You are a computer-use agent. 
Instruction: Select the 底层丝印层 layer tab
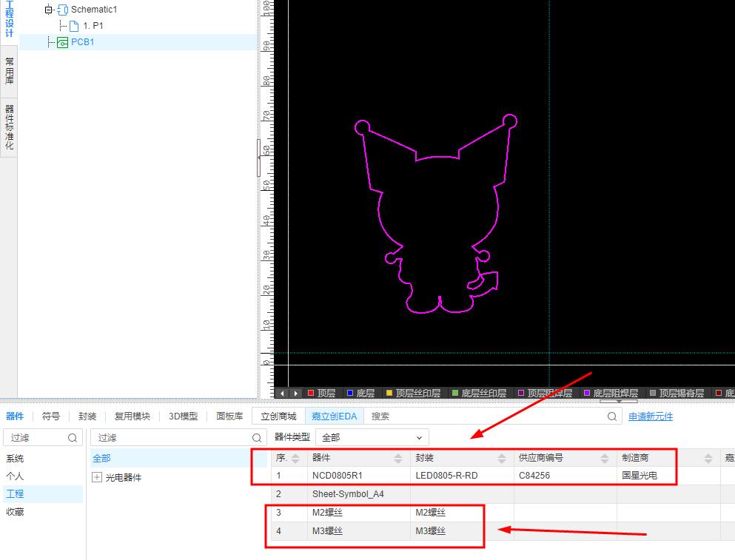[x=480, y=393]
